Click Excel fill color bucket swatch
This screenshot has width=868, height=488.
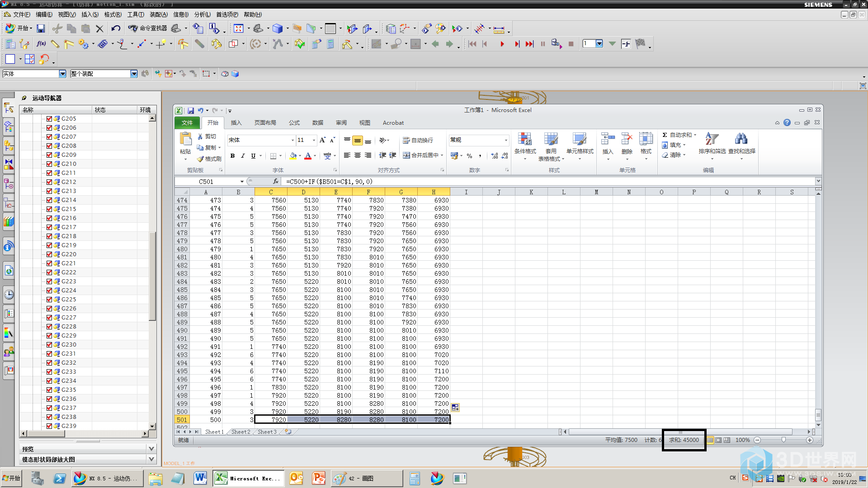[x=293, y=156]
